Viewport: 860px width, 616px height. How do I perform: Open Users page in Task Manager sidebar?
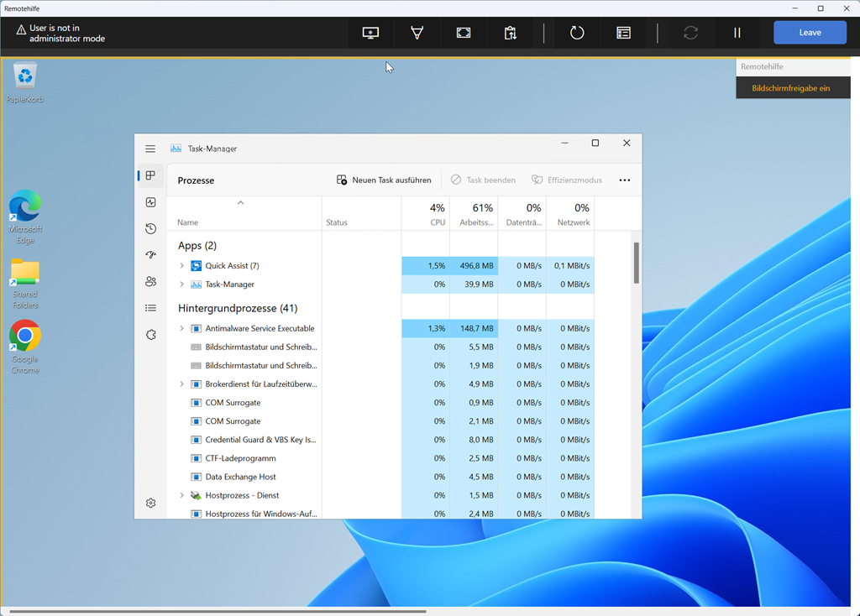(x=150, y=282)
